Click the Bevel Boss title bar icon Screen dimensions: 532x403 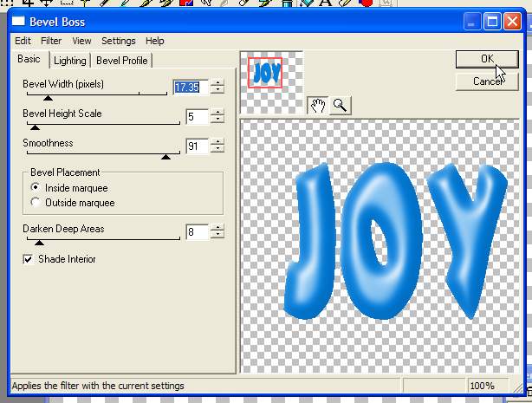click(x=19, y=22)
